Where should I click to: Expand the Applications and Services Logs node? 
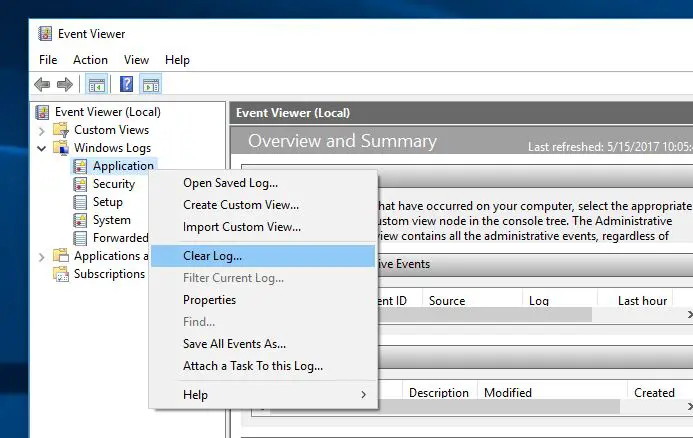pyautogui.click(x=41, y=256)
